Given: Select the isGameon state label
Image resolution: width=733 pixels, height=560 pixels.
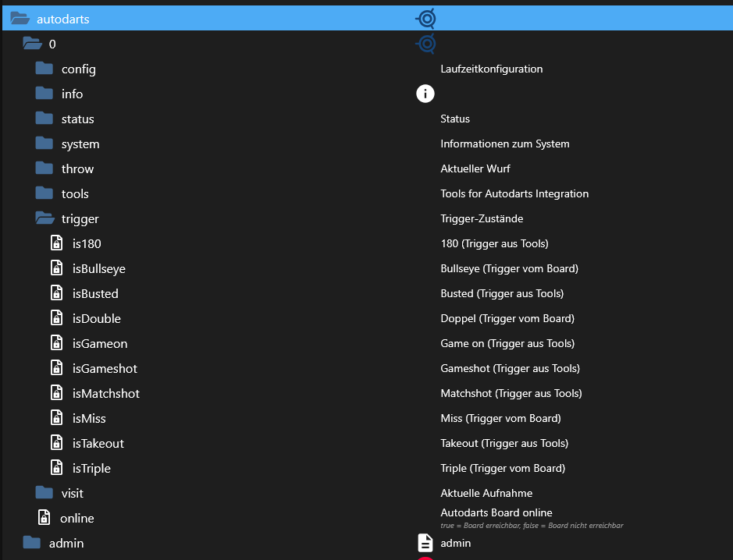Looking at the screenshot, I should pyautogui.click(x=100, y=344).
